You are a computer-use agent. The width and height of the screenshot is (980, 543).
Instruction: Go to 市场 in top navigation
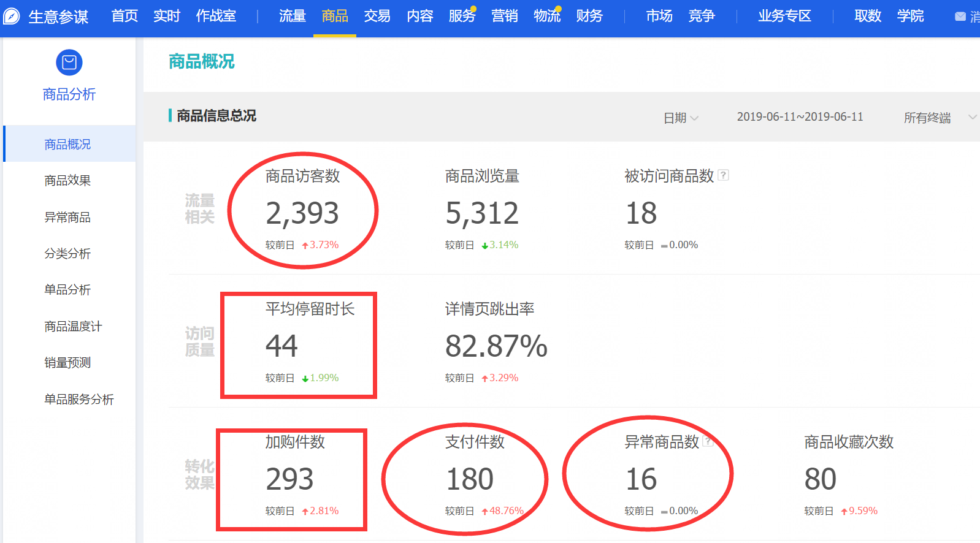click(659, 16)
